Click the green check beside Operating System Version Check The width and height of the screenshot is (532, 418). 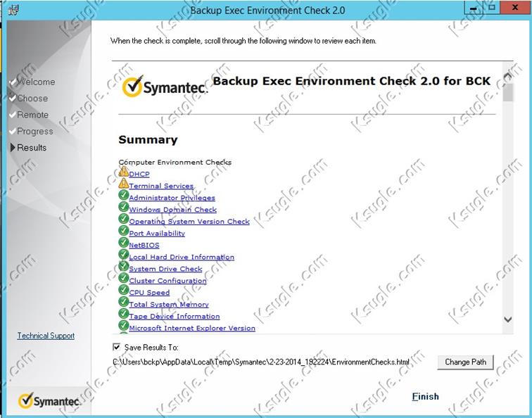click(124, 219)
